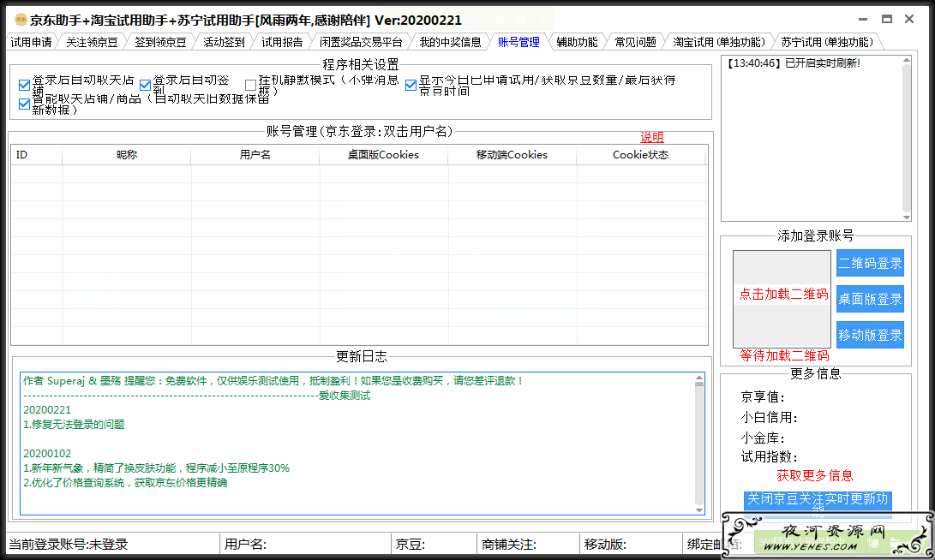Viewport: 935px width, 560px height.
Task: Close the 京东助手 window
Action: [908, 19]
